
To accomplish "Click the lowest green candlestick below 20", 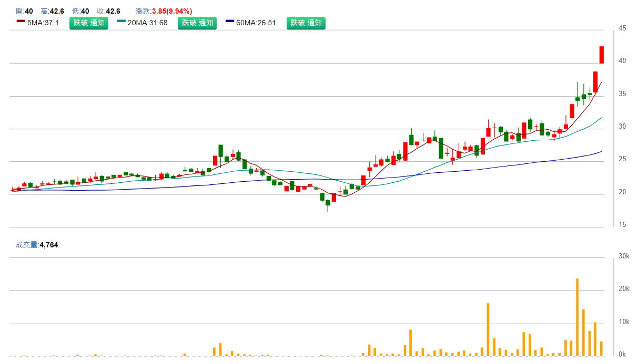I will tap(328, 203).
